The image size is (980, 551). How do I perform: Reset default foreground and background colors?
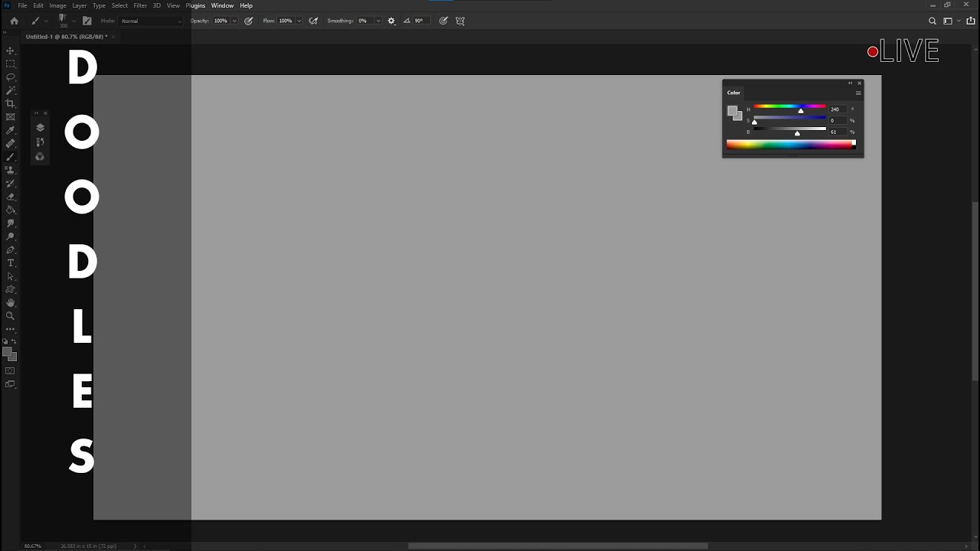(5, 341)
